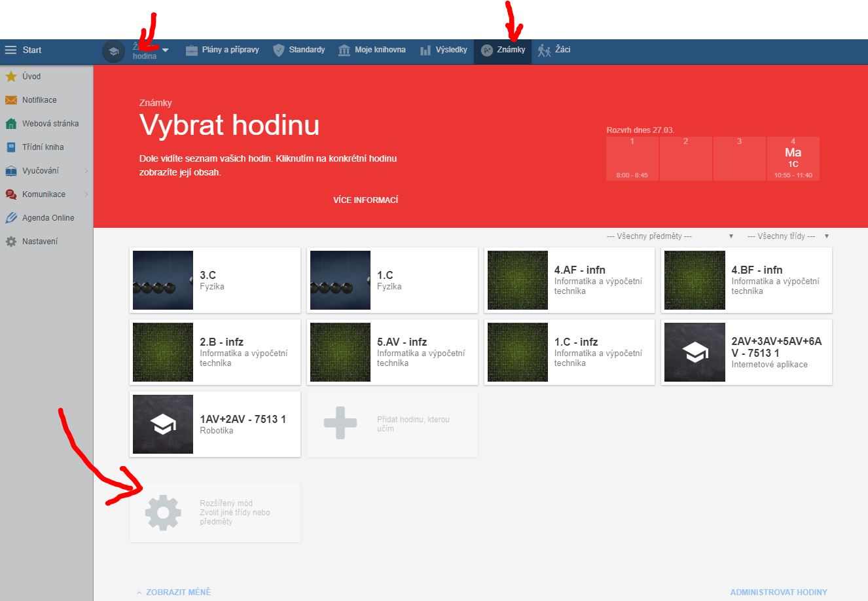Collapse the list with ZOBRAZIT MÉNĚ
Viewport: 868px width, 601px height.
[174, 592]
